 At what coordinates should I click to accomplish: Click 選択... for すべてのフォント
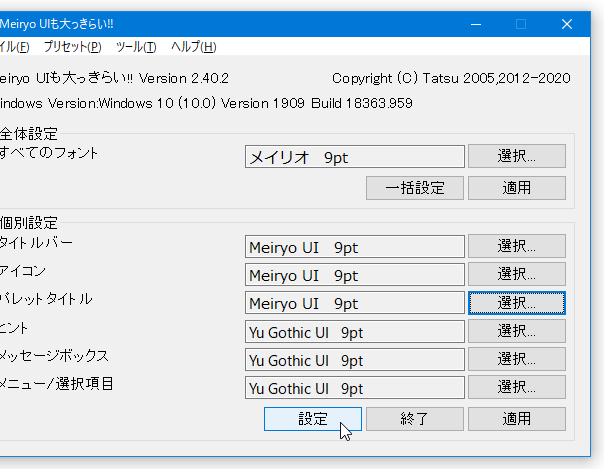click(517, 156)
